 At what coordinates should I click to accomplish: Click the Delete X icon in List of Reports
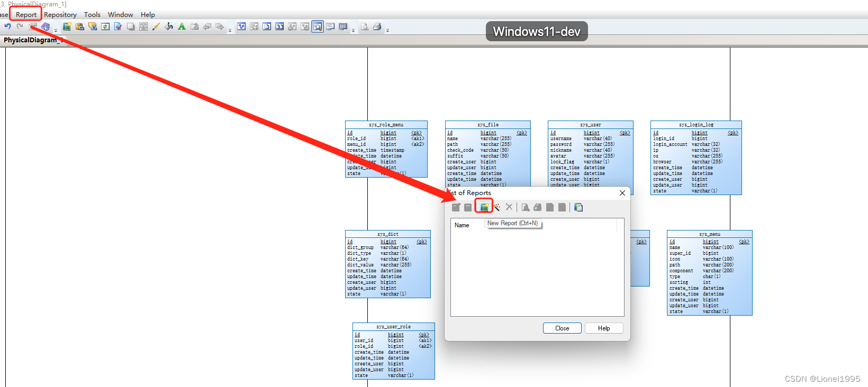point(509,207)
